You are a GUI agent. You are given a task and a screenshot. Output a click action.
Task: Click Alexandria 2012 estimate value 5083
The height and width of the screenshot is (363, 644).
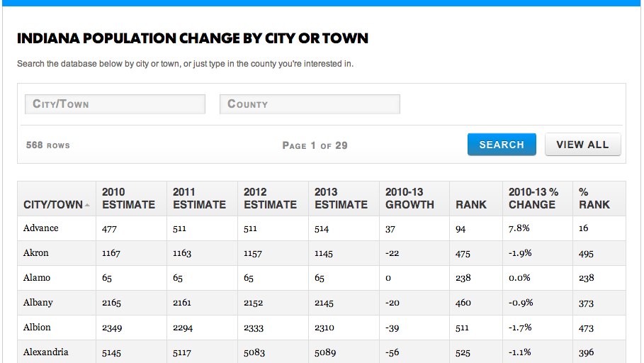[254, 353]
